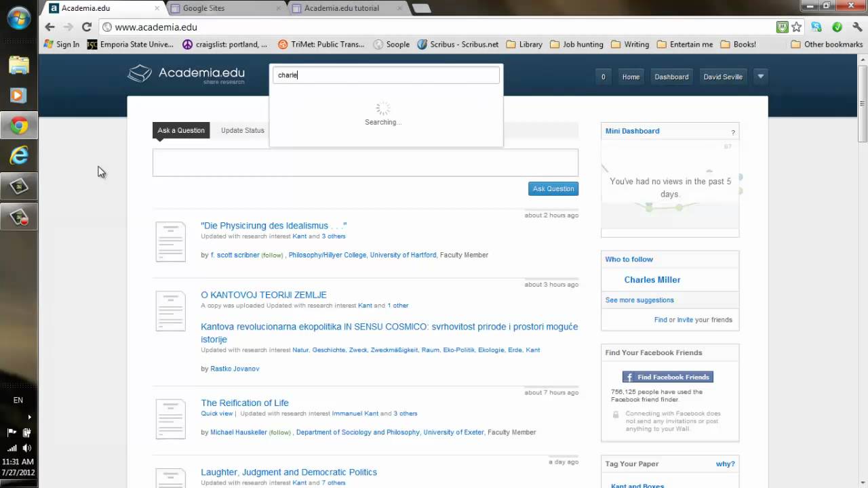Open a new browser tab

tap(421, 8)
